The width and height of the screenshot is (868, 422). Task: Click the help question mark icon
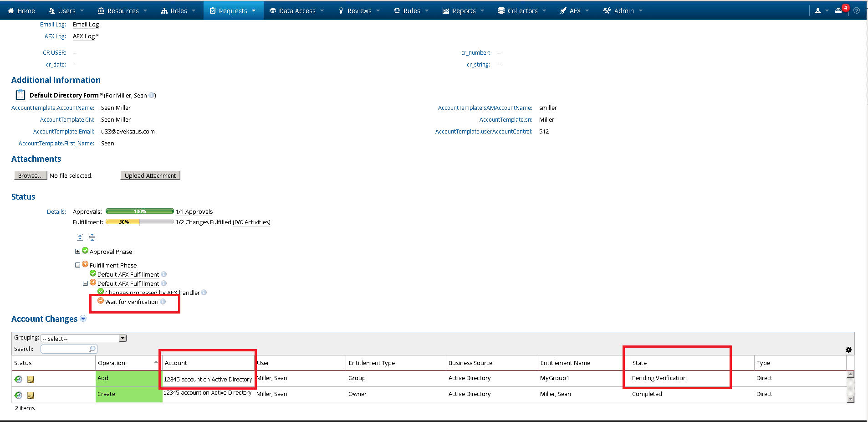tap(857, 10)
